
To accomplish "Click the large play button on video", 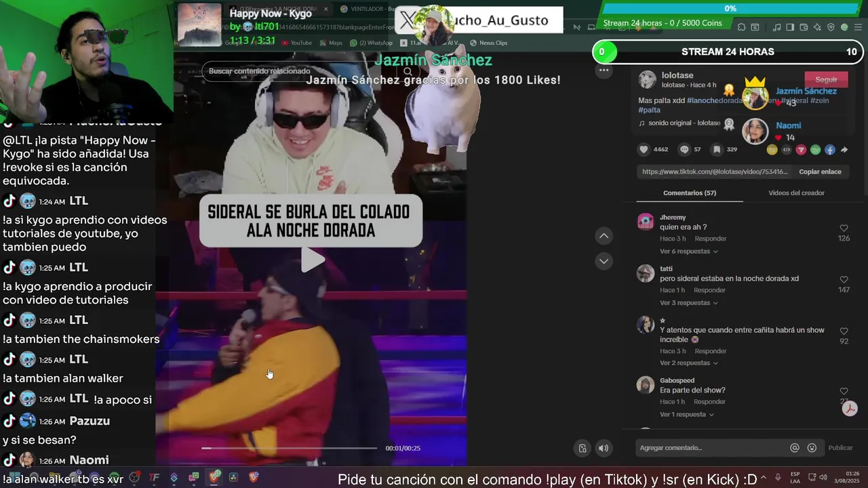I will (x=313, y=260).
